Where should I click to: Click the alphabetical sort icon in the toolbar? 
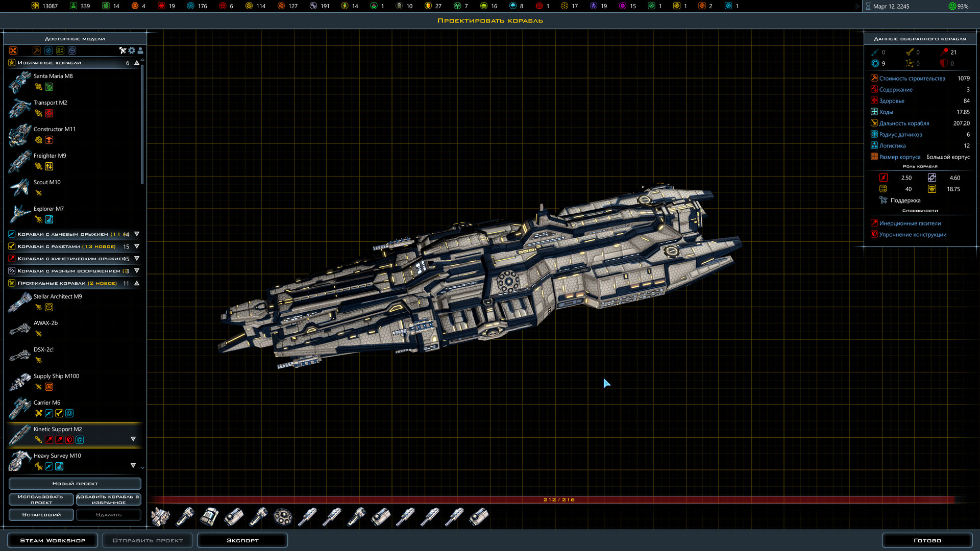tap(60, 51)
